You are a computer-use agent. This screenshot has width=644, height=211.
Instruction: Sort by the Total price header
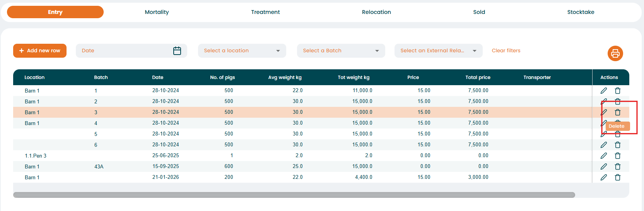pos(478,77)
